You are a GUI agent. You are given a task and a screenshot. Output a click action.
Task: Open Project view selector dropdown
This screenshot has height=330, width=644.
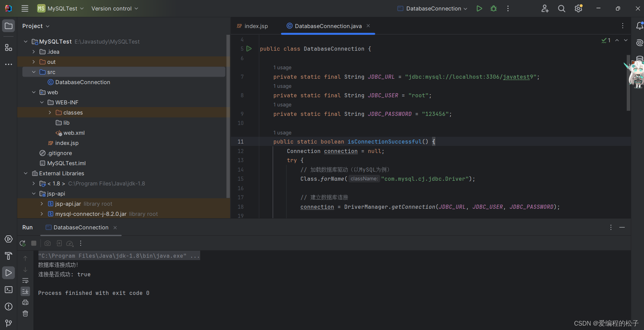[36, 26]
